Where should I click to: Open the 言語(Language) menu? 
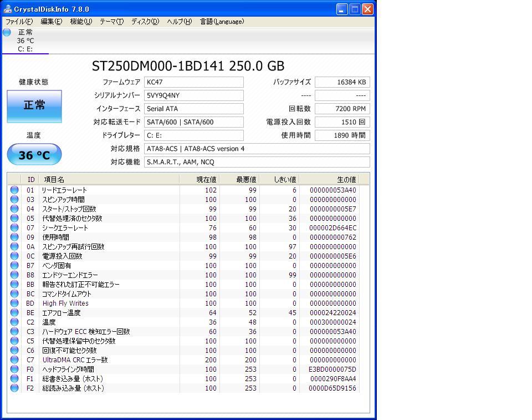click(222, 22)
